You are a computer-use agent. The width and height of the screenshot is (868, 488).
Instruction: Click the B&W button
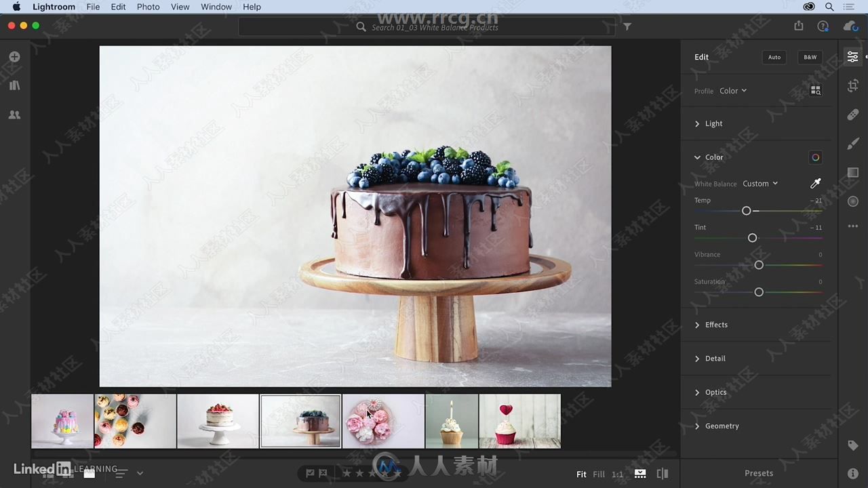tap(810, 57)
